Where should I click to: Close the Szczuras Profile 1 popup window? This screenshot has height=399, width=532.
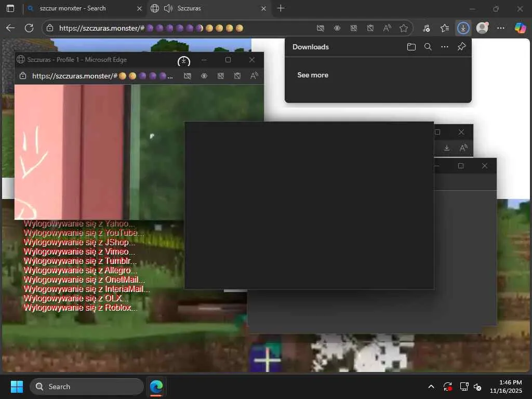252,60
